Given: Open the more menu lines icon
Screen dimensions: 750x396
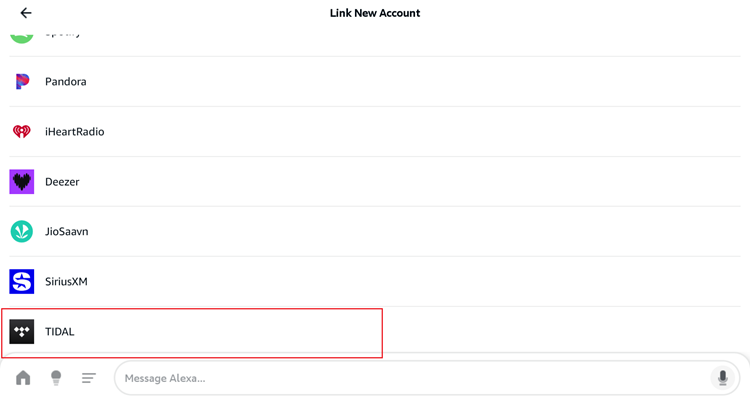Looking at the screenshot, I should tap(88, 378).
